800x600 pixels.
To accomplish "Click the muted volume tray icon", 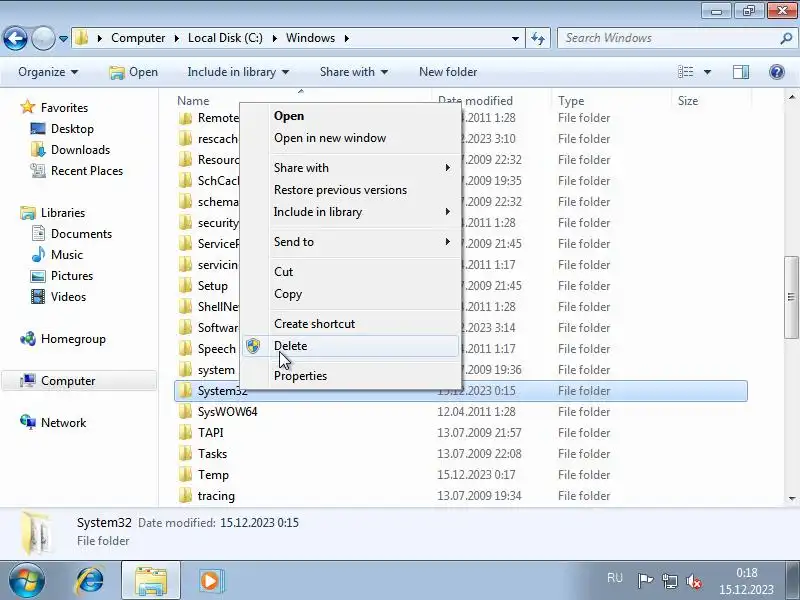I will 693,581.
